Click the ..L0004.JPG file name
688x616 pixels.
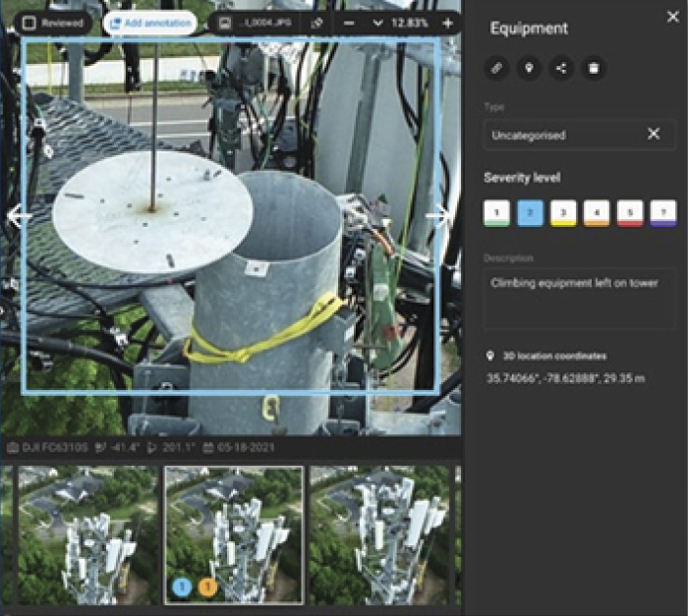[265, 23]
